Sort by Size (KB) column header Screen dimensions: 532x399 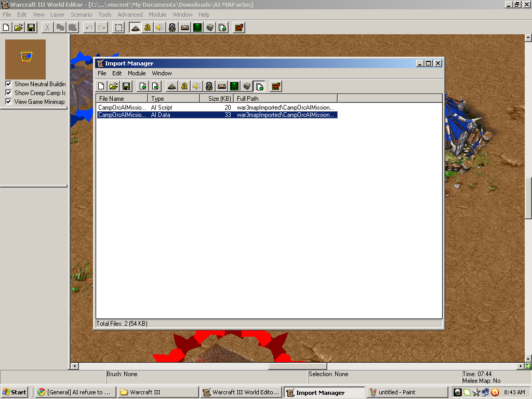(x=217, y=98)
